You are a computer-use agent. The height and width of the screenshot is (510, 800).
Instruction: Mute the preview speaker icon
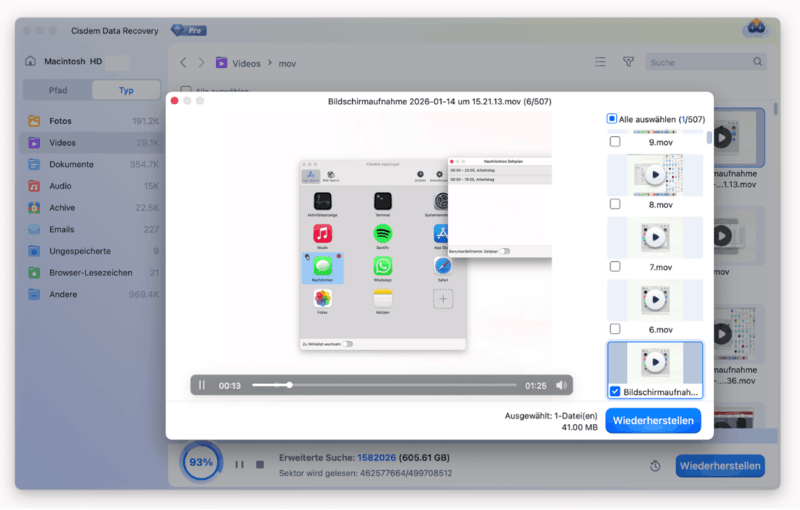(561, 386)
